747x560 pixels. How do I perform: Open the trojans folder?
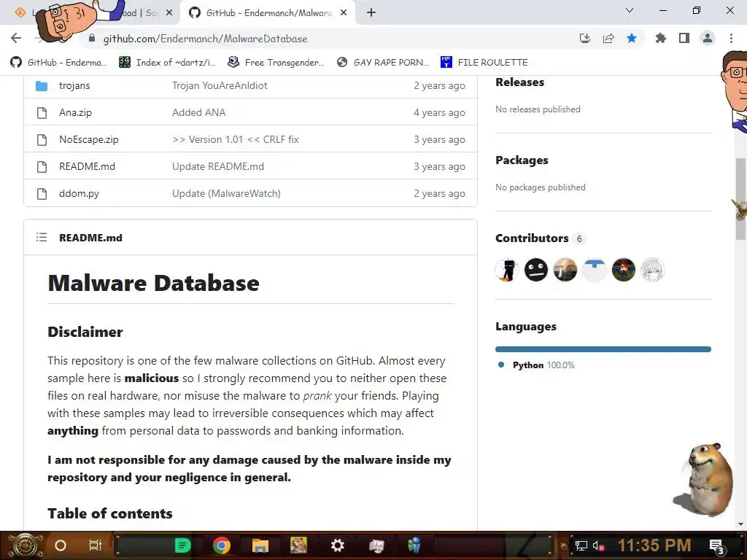pos(74,86)
